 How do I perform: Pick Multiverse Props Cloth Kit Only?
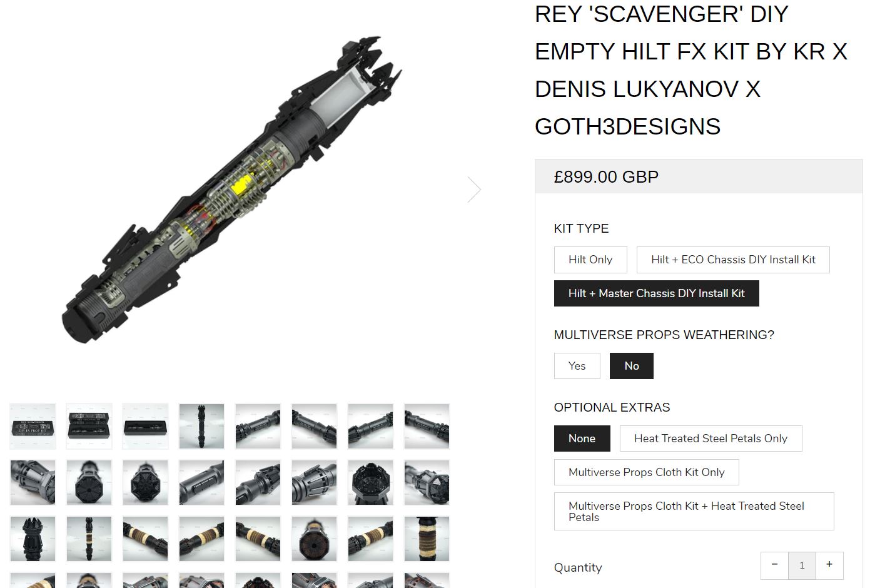(646, 472)
